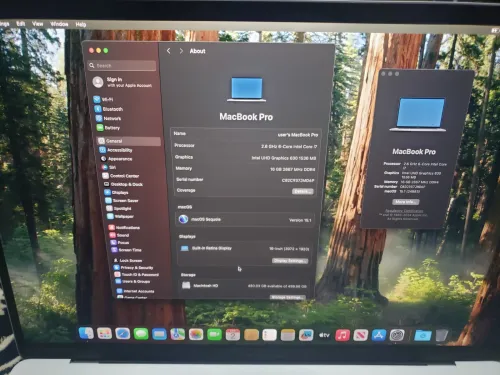
Task: Open Touch ID & Password settings
Action: tap(137, 274)
